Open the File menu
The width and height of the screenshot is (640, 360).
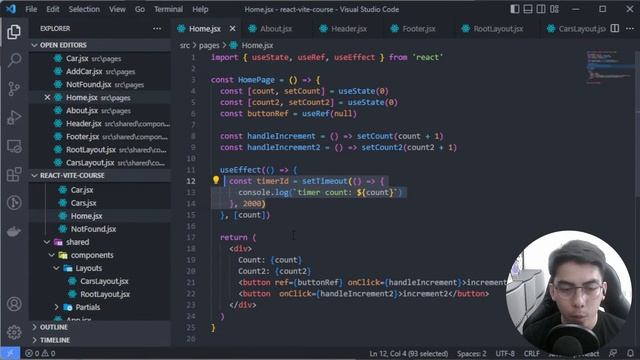(31, 9)
